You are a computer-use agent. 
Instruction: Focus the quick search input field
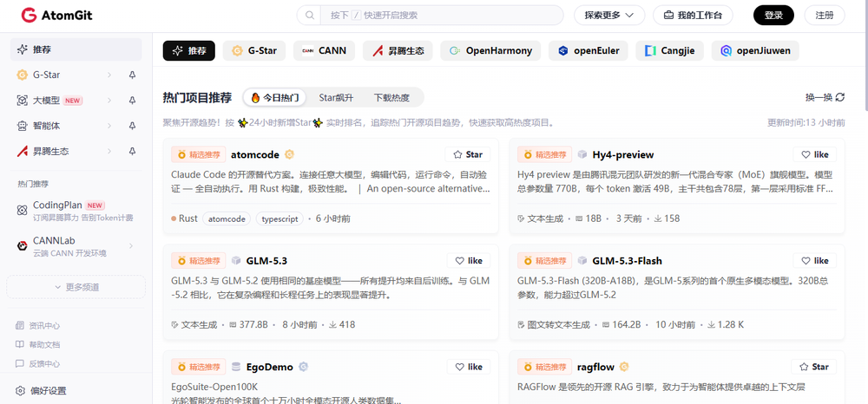coord(441,15)
